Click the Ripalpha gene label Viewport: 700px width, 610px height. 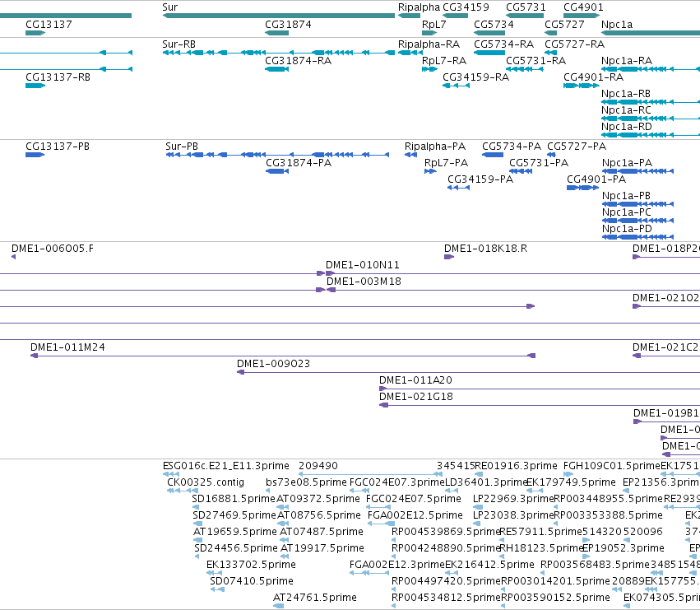coord(419,7)
